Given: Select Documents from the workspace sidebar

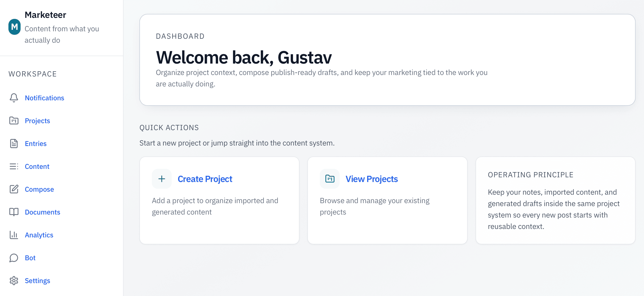Looking at the screenshot, I should click(42, 212).
